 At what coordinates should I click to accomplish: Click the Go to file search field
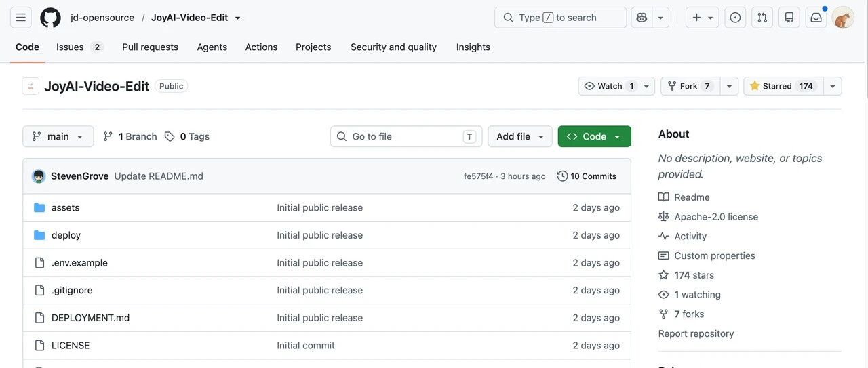pyautogui.click(x=406, y=136)
